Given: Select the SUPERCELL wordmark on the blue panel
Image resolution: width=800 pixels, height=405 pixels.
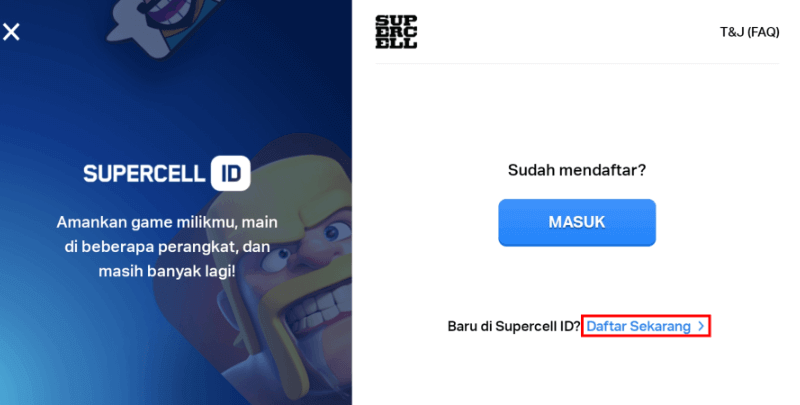Looking at the screenshot, I should pyautogui.click(x=144, y=174).
